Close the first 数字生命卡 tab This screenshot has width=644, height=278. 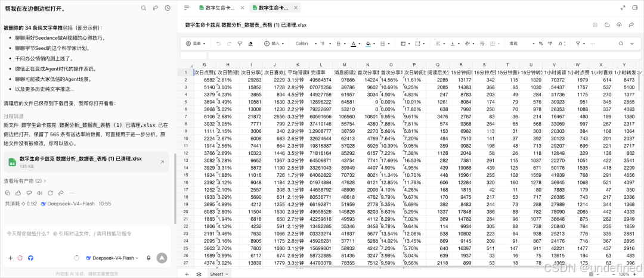(243, 8)
